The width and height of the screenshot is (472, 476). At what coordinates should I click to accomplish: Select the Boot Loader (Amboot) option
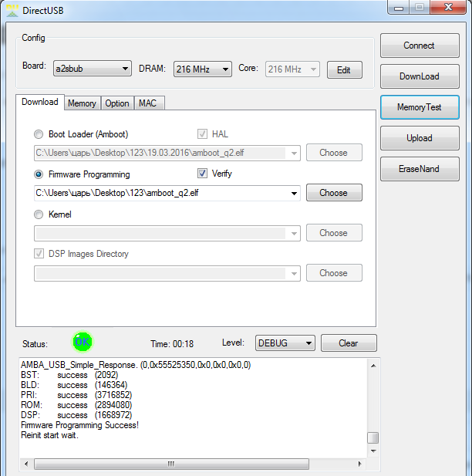click(x=39, y=134)
